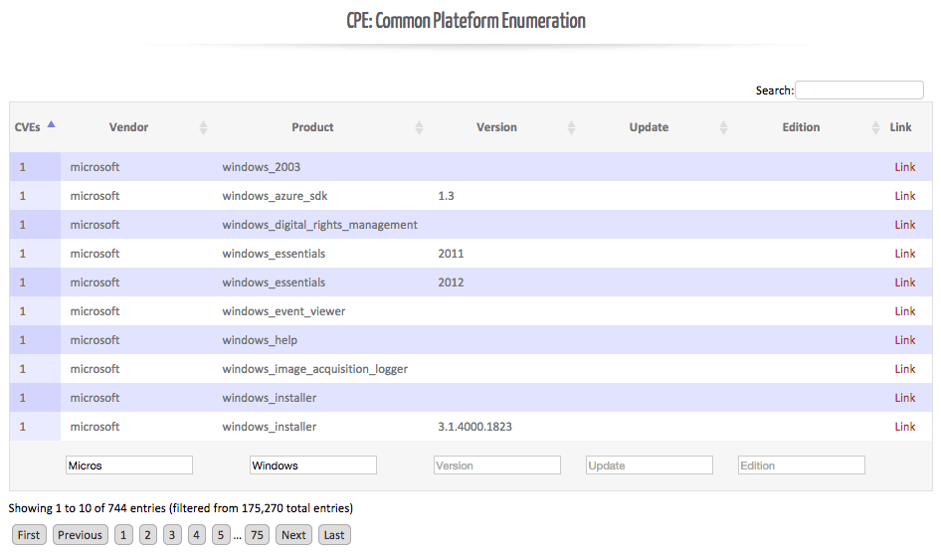
Task: Click the First page button
Action: 29,535
